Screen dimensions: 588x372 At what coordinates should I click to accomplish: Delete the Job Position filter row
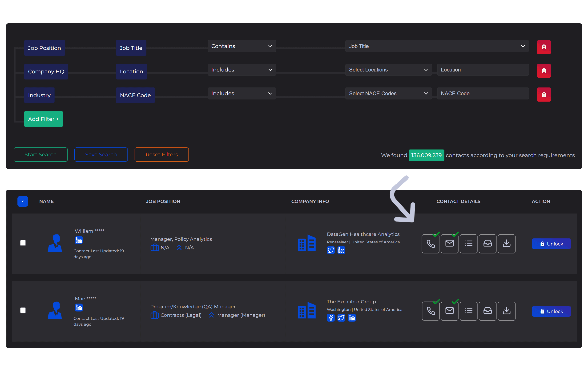coord(544,47)
